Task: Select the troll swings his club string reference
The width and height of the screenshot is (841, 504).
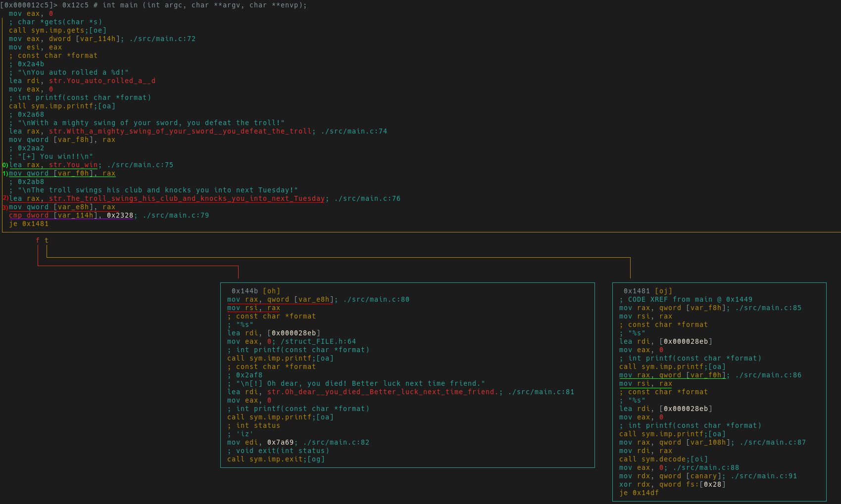Action: click(187, 198)
